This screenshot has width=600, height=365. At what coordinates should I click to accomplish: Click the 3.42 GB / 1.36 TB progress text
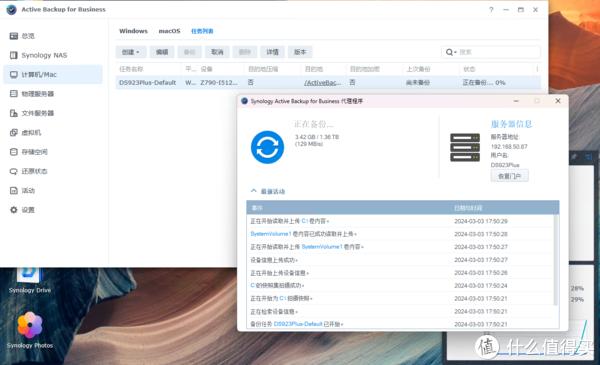point(317,137)
